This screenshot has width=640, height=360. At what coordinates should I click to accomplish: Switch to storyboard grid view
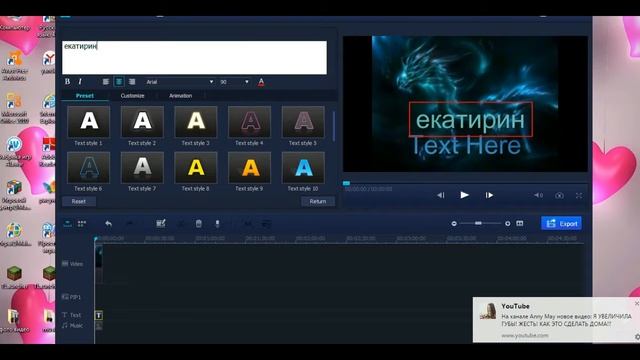pos(82,224)
